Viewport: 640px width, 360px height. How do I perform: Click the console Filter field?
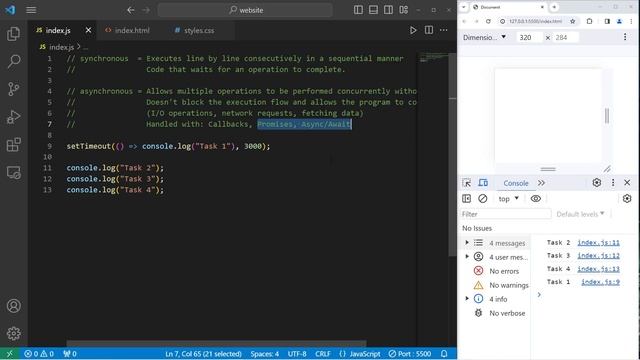pyautogui.click(x=506, y=214)
